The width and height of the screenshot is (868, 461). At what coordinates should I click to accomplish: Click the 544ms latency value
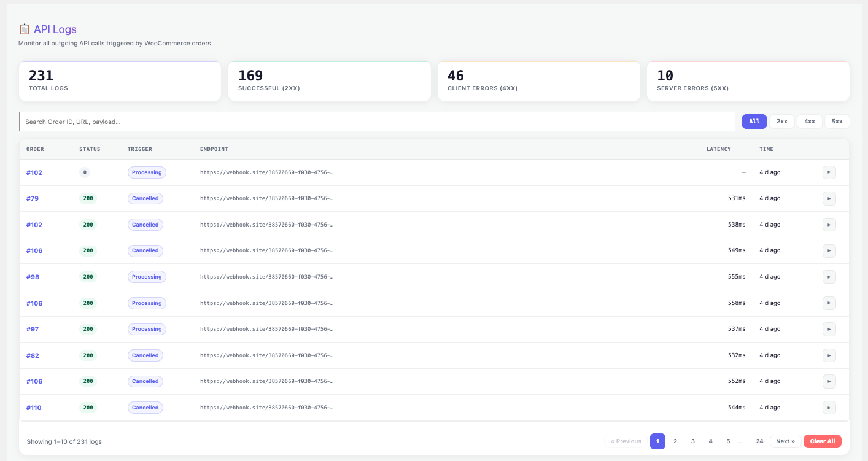[x=737, y=408]
